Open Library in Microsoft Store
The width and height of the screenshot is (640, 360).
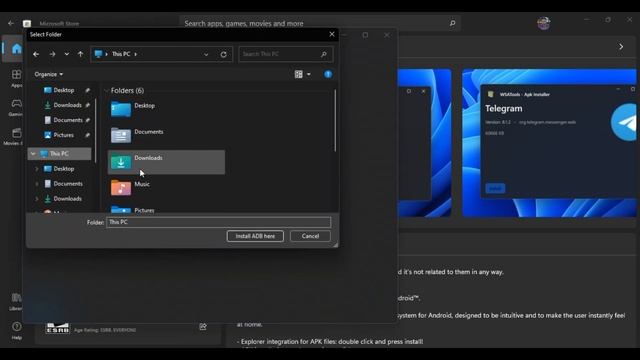tap(16, 302)
